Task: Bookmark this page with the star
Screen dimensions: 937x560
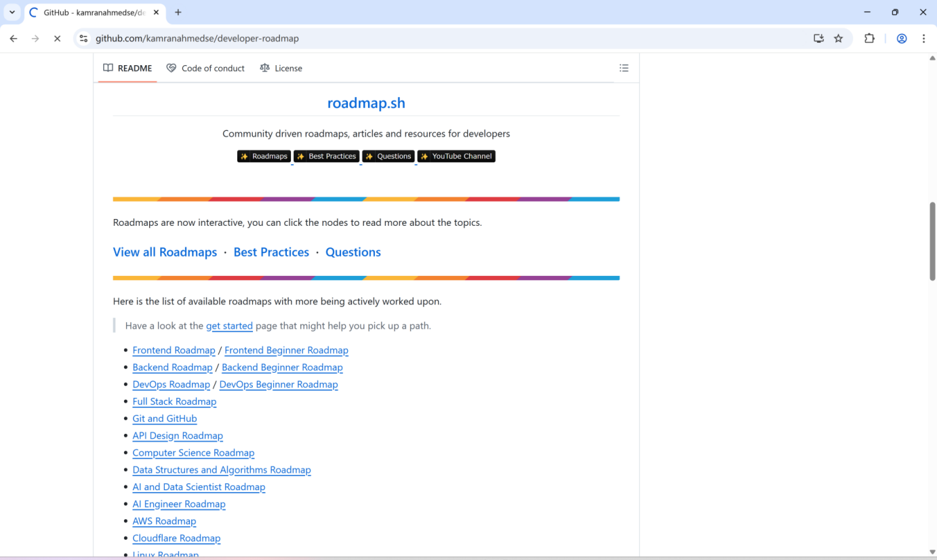Action: click(x=839, y=39)
